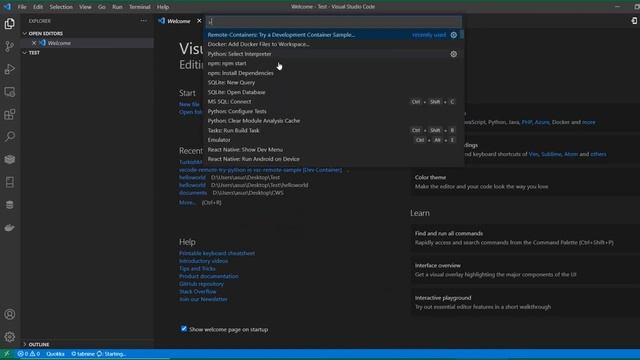The width and height of the screenshot is (640, 360).
Task: Open the Search view magnifier icon
Action: tap(10, 136)
